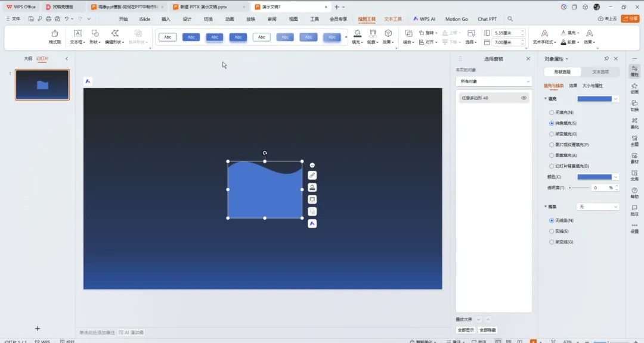This screenshot has width=644, height=343.
Task: Open the 线条 line type dropdown showing 无
Action: pyautogui.click(x=597, y=207)
